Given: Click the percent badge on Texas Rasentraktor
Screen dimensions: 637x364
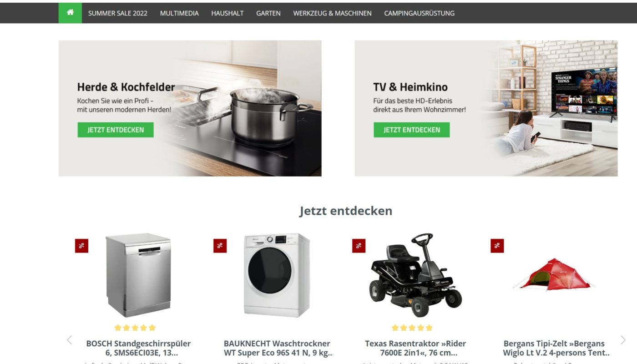Looking at the screenshot, I should coord(359,246).
